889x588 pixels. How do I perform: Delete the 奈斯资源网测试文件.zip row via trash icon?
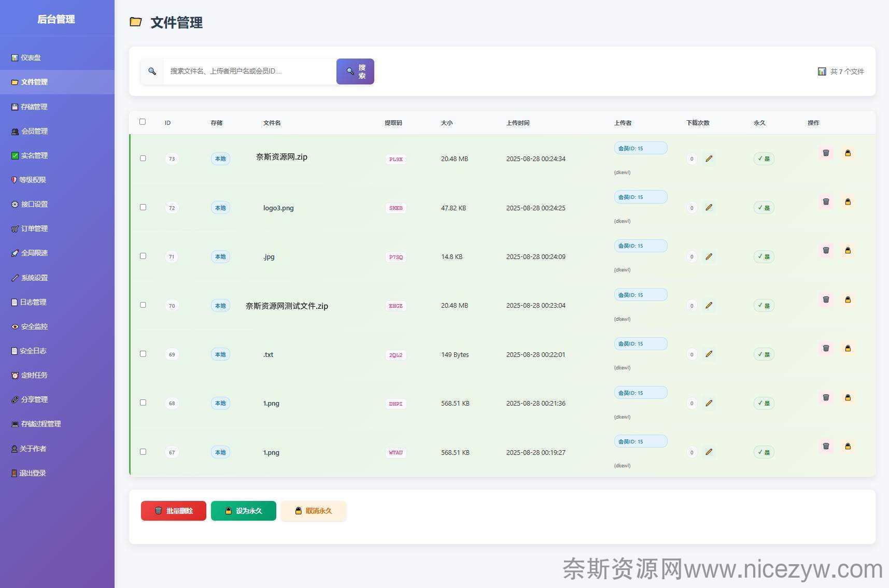(x=826, y=299)
